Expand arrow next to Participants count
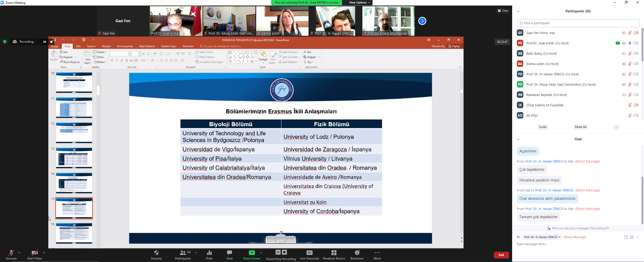The image size is (644, 262). (196, 253)
